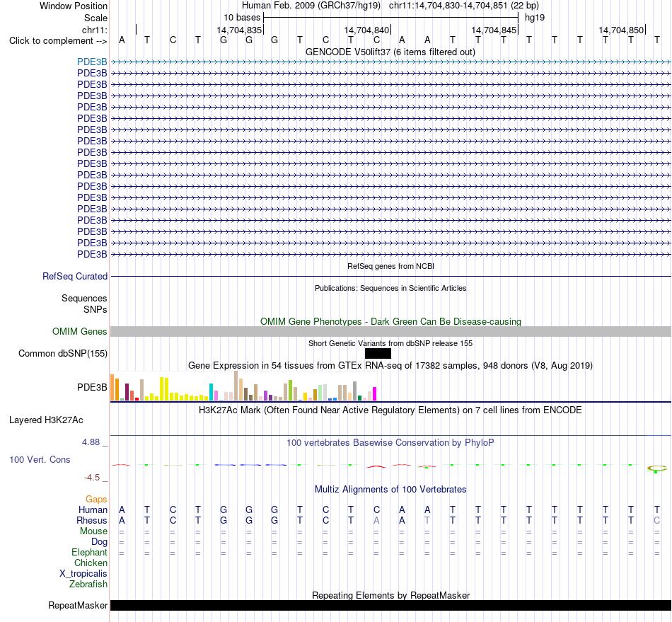672x622 pixels.
Task: Click the light-blue highlighted PDE3B transcript label
Action: [92, 62]
